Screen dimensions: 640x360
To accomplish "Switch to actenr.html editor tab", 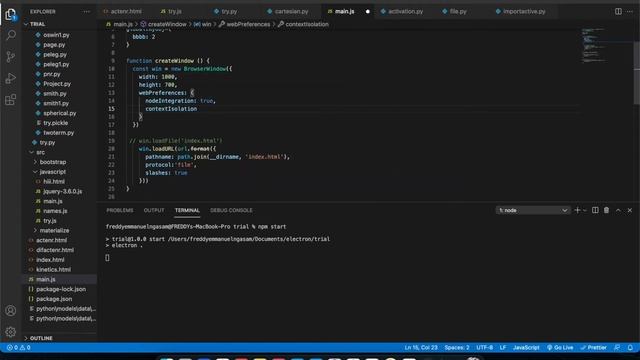I will pos(127,11).
